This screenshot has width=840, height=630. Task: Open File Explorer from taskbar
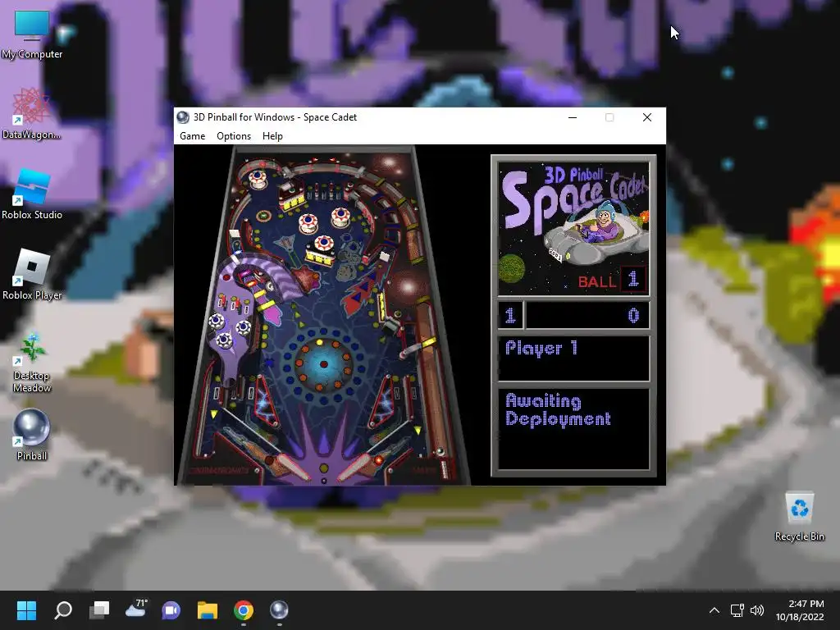coord(208,610)
